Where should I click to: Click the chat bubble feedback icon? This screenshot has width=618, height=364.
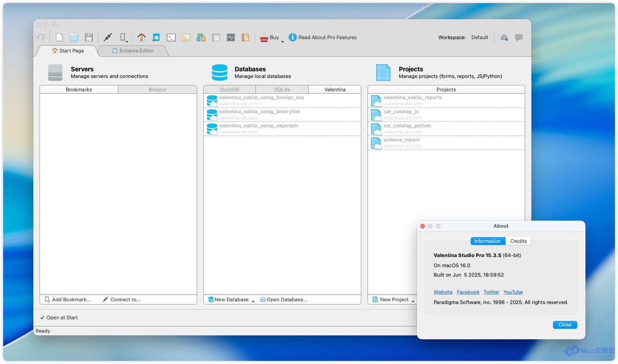tap(519, 37)
